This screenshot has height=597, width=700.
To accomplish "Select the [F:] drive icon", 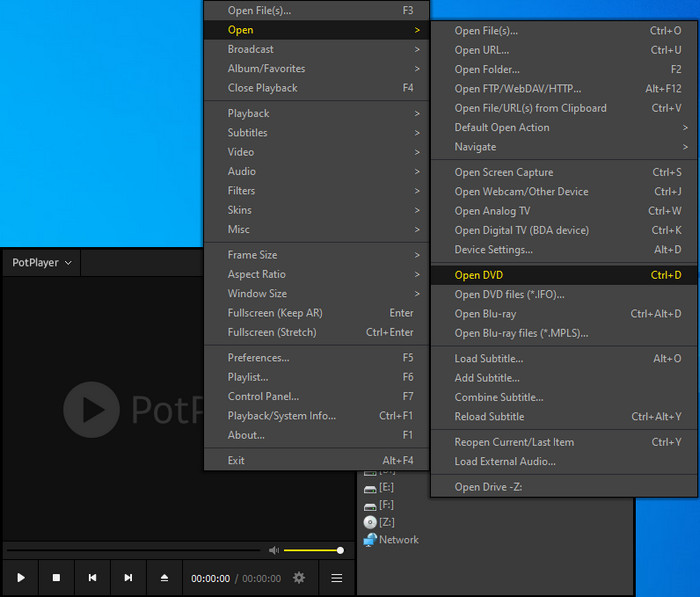I will 370,506.
